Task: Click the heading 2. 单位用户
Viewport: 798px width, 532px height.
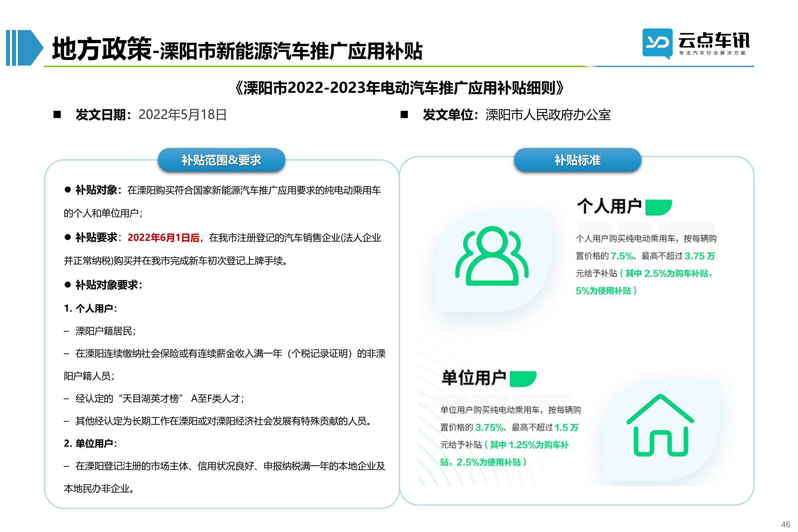Action: 90,443
